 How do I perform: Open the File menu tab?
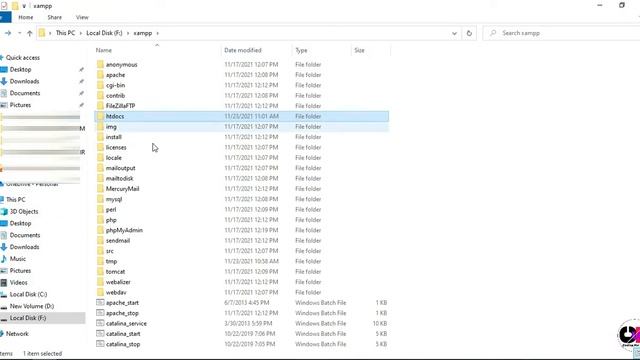tap(5, 18)
